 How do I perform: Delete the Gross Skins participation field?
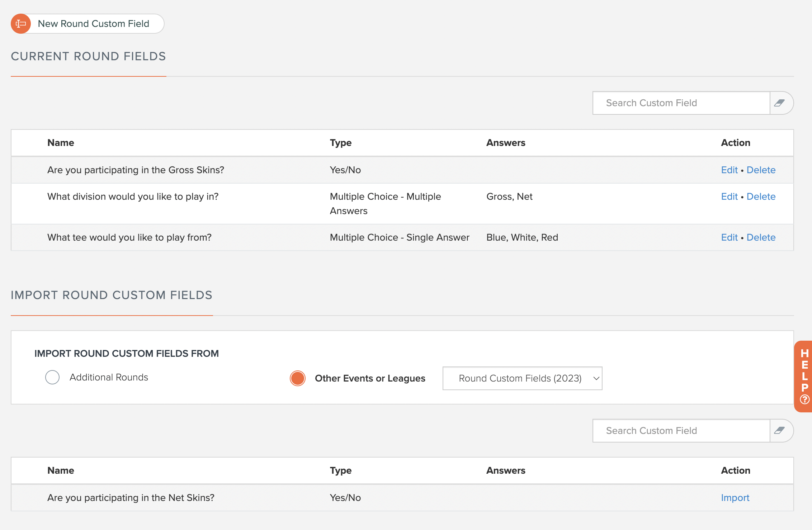(761, 170)
